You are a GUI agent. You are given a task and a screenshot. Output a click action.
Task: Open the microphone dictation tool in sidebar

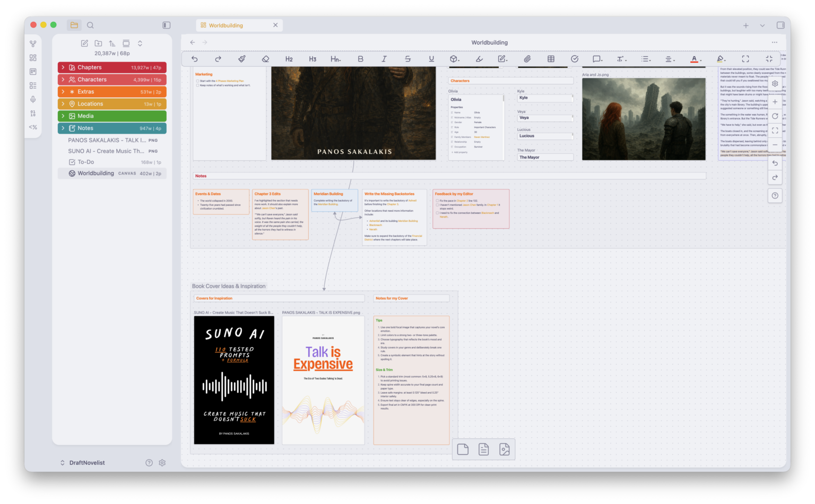tap(33, 99)
